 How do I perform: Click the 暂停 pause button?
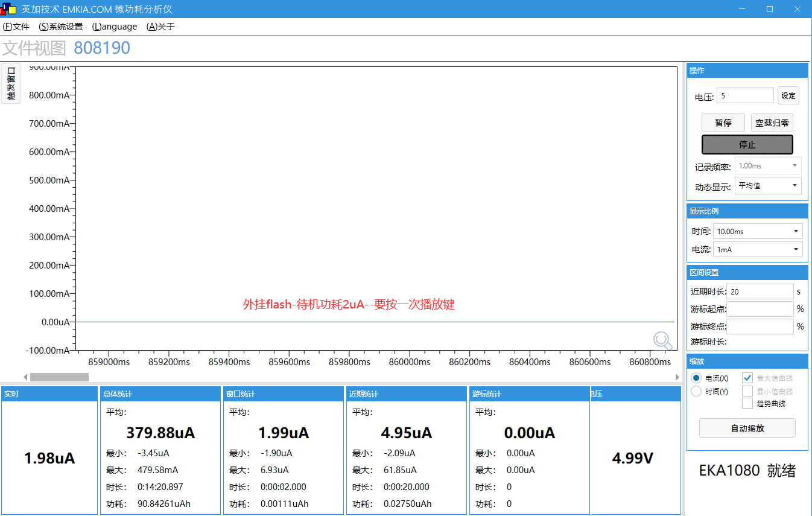tap(723, 123)
